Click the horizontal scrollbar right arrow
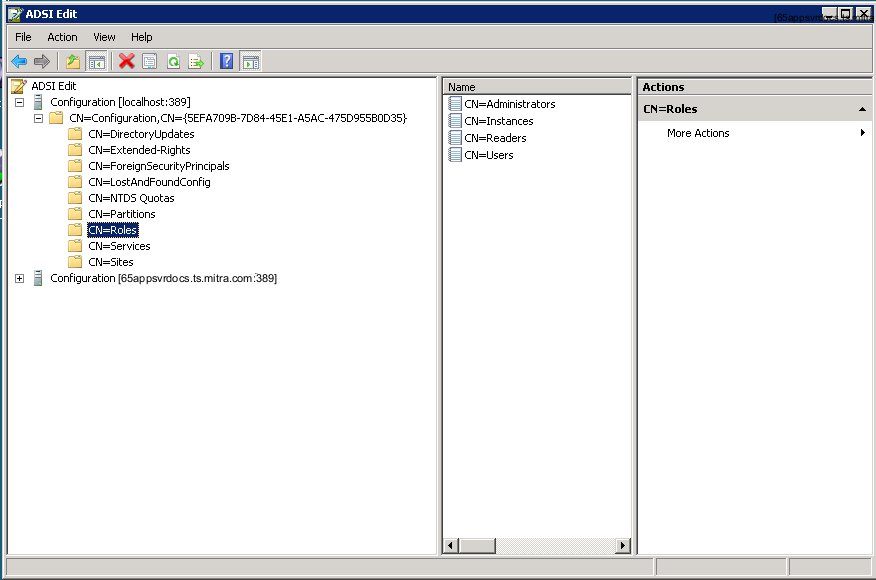Screen dimensions: 876x580 point(623,545)
